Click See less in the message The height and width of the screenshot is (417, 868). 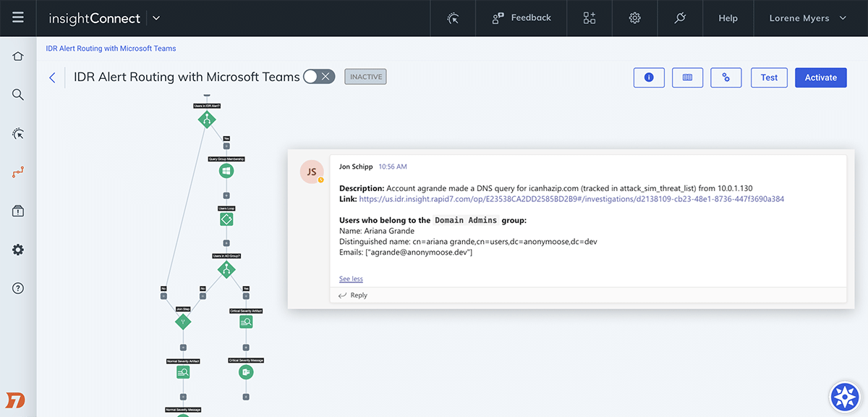[351, 279]
